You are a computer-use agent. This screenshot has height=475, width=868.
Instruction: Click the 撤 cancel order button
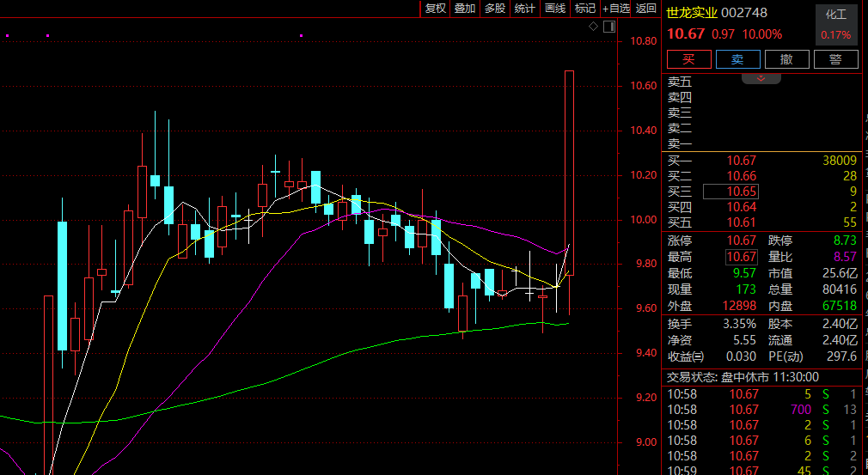[786, 59]
